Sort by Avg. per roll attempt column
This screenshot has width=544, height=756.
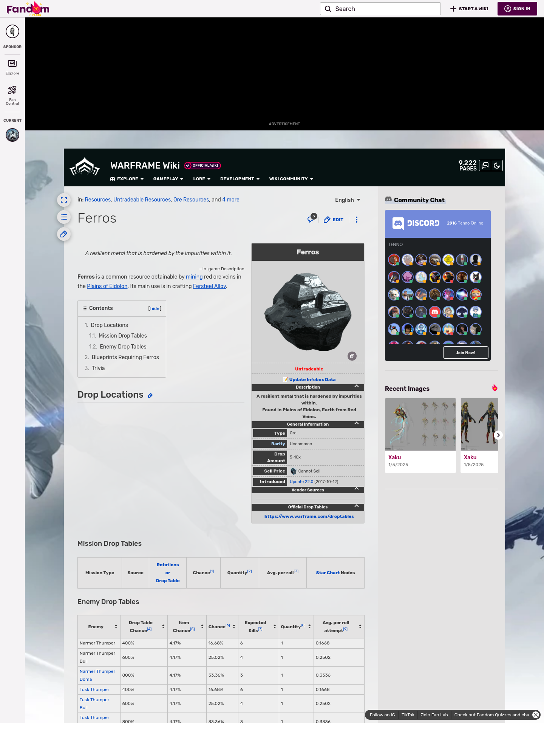coord(360,626)
